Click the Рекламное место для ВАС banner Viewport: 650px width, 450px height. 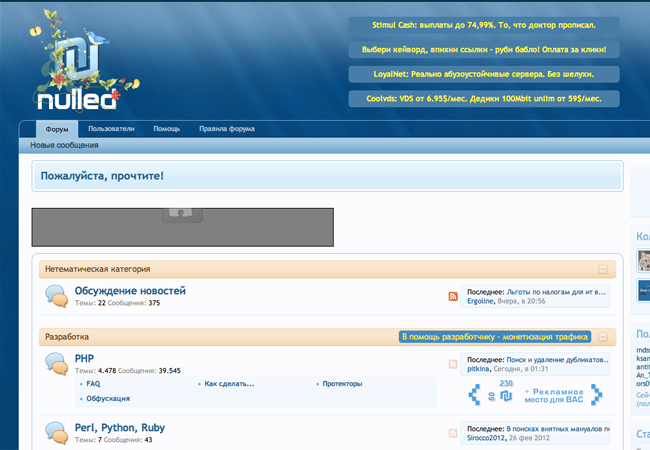tap(538, 394)
